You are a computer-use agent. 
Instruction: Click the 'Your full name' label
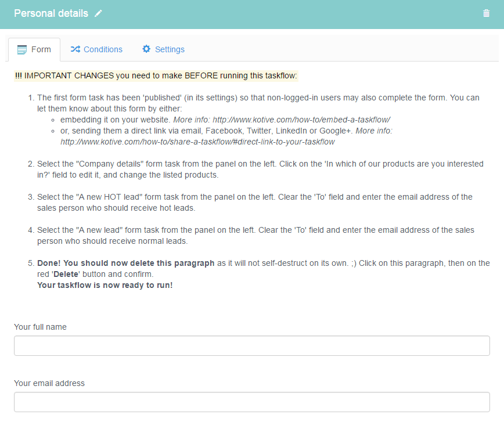pyautogui.click(x=41, y=327)
